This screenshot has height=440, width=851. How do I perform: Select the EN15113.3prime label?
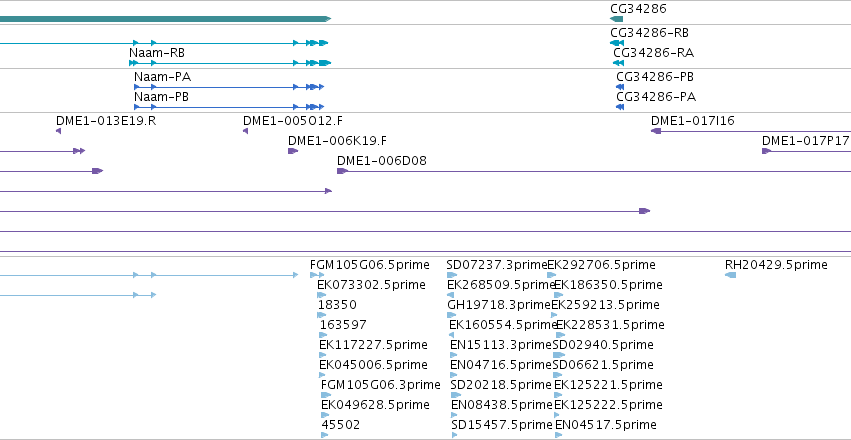pyautogui.click(x=501, y=345)
